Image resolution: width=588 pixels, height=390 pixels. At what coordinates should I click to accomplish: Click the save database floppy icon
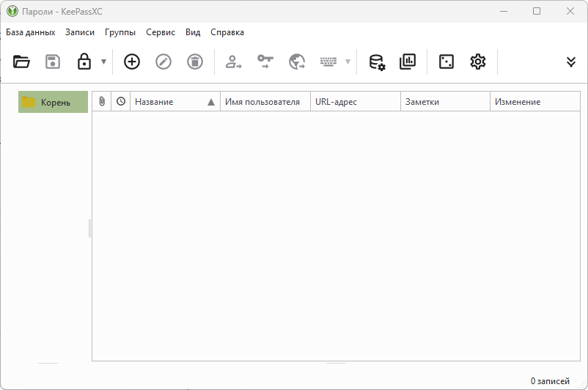[53, 62]
